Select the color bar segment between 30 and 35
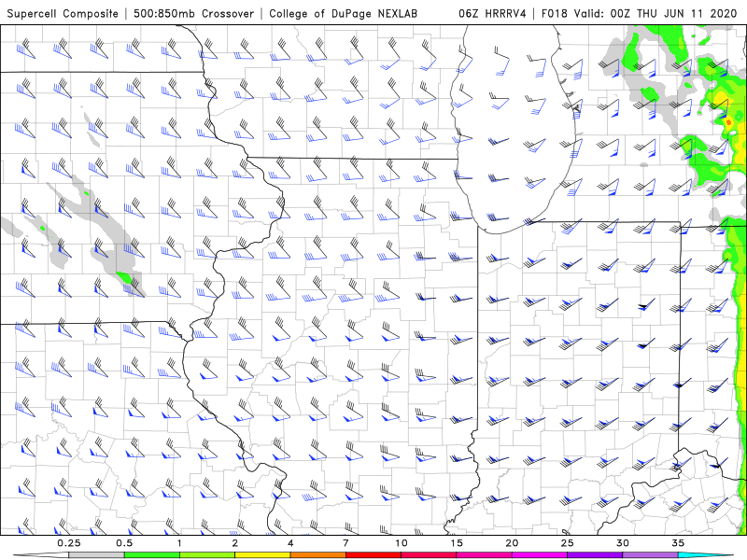 (x=650, y=555)
